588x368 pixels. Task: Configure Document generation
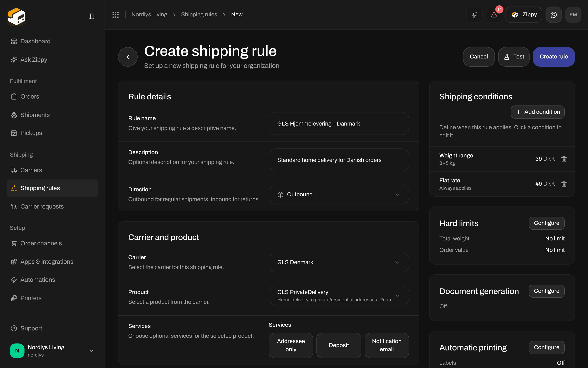pos(546,291)
